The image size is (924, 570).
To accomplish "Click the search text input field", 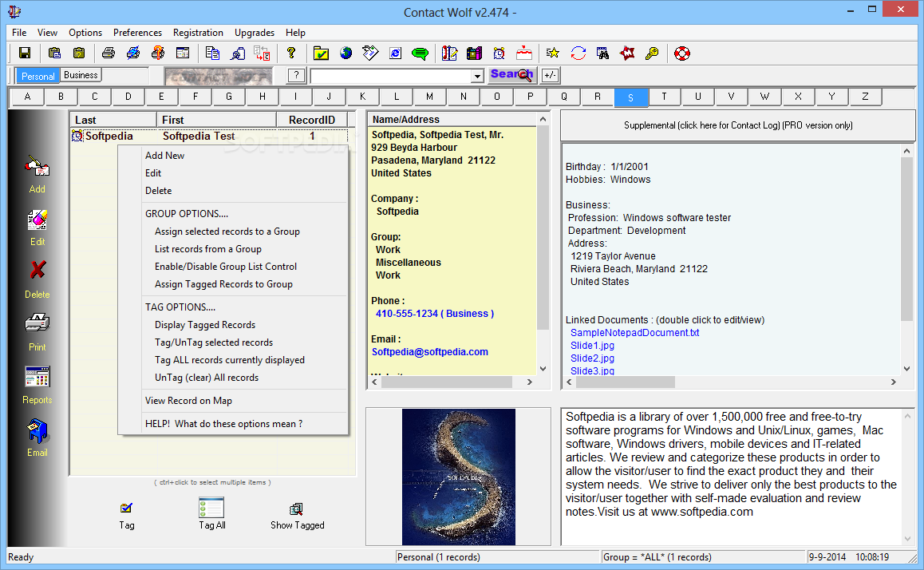I will 391,76.
